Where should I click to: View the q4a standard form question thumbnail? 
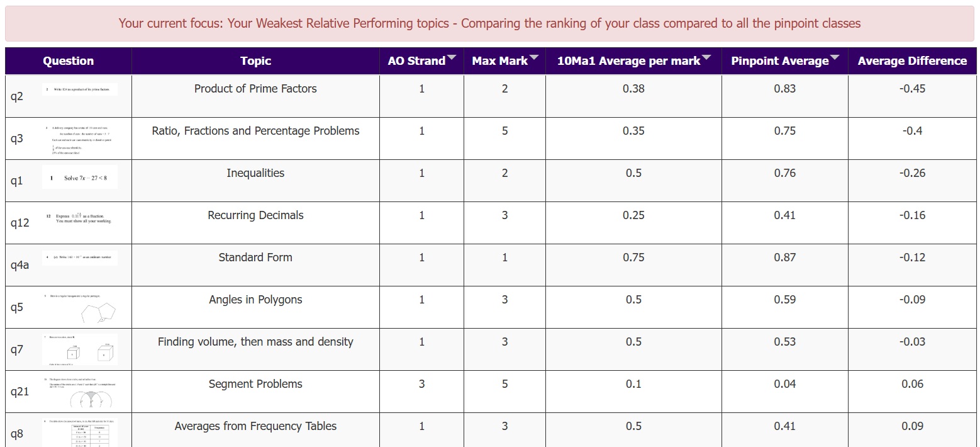79,258
